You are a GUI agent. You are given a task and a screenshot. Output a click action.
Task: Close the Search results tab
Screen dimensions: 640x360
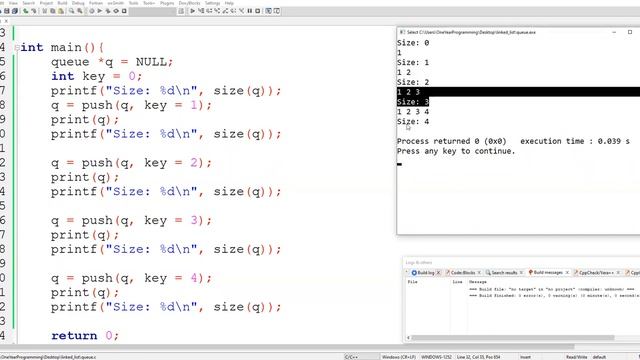point(521,272)
